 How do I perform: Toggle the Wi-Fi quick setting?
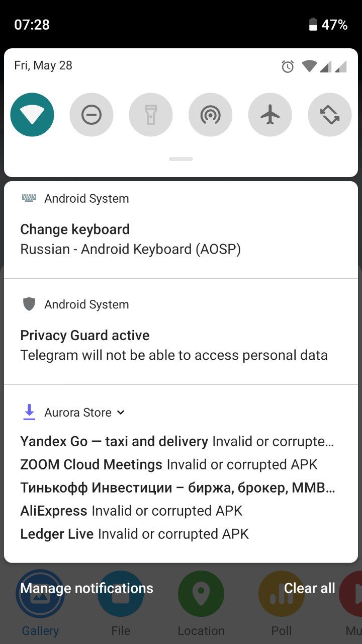coord(32,115)
